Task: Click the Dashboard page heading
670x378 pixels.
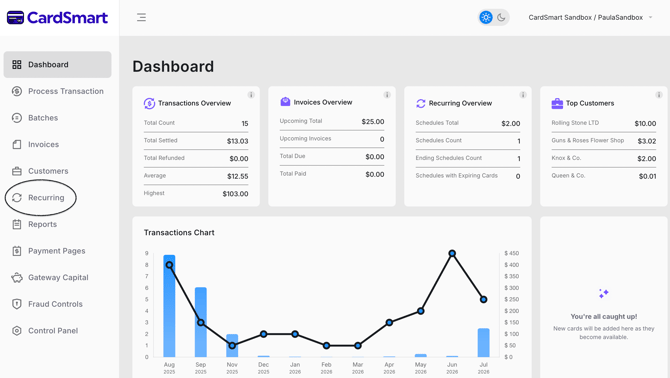Action: click(x=173, y=67)
